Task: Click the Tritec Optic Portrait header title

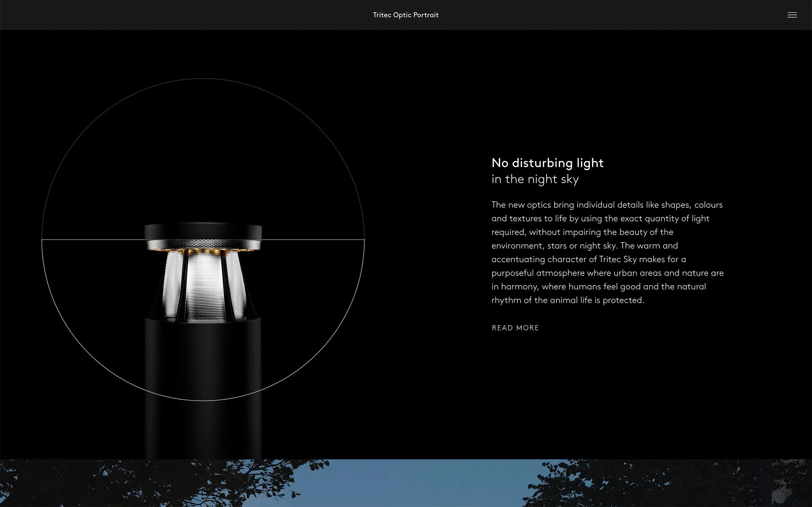Action: click(406, 15)
